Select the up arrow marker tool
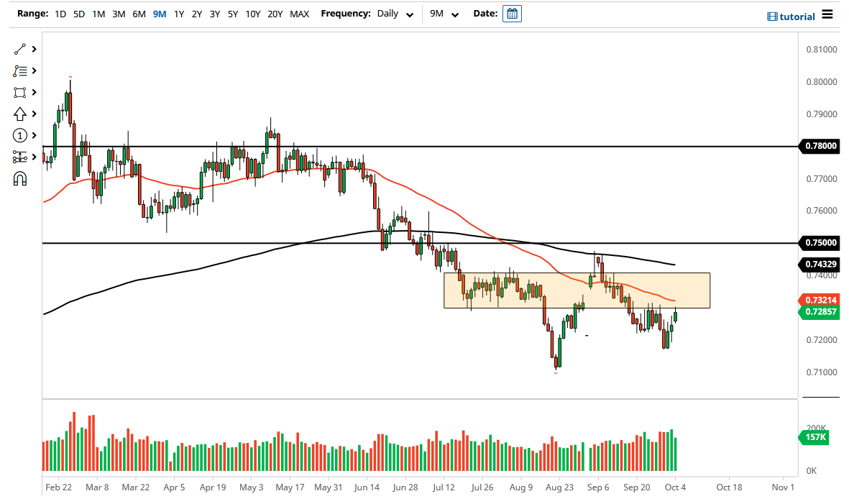Image resolution: width=849 pixels, height=504 pixels. (19, 114)
